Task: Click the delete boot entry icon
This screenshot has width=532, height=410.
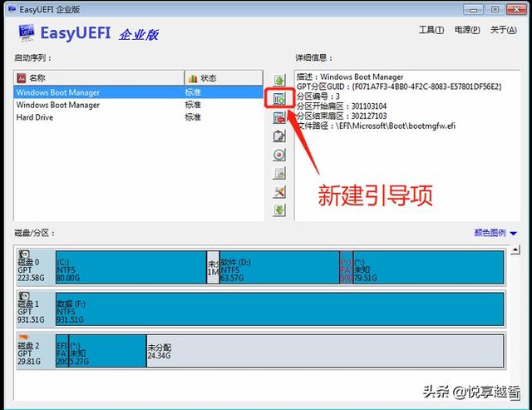Action: click(279, 118)
